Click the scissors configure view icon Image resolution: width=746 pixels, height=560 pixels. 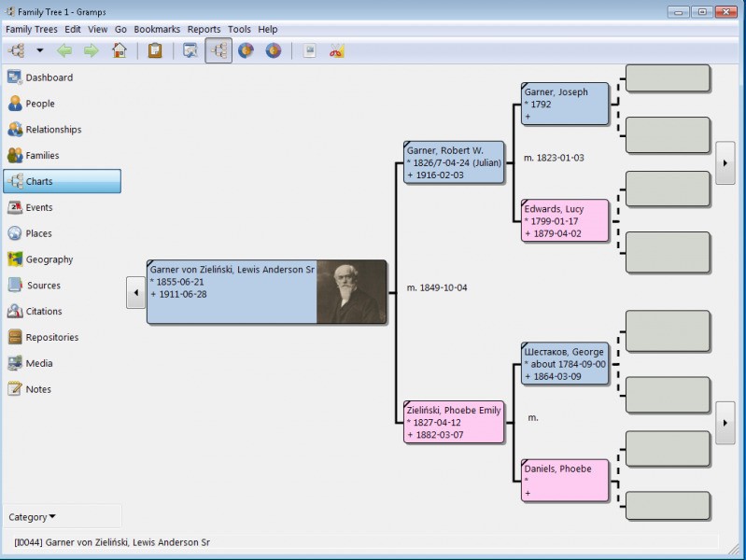point(336,50)
